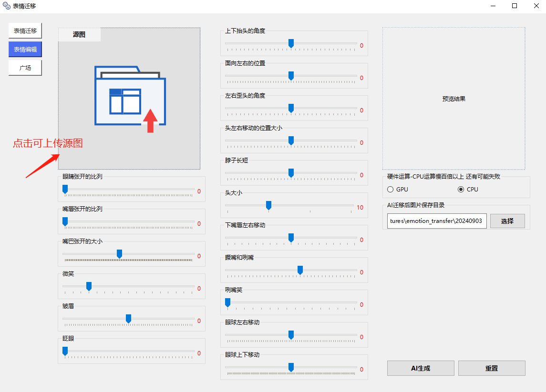This screenshot has height=392, width=546.
Task: Click the 眨眼 slider handle
Action: click(65, 351)
